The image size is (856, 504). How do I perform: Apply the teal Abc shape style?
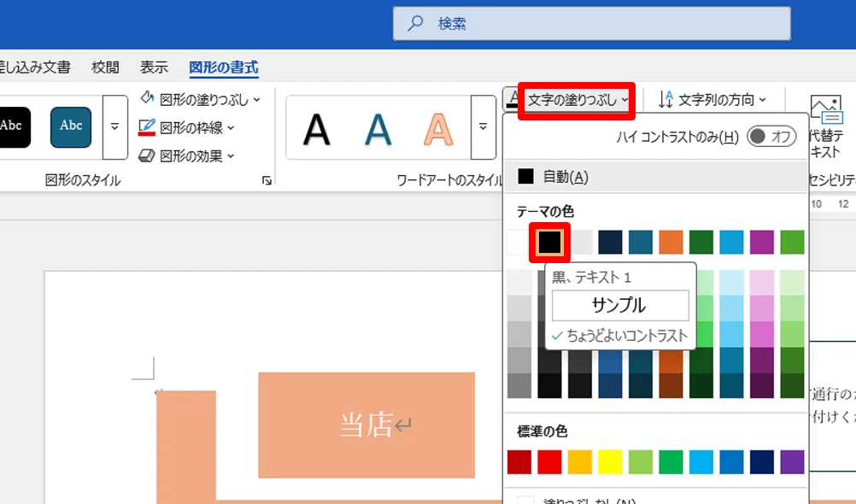pyautogui.click(x=71, y=126)
